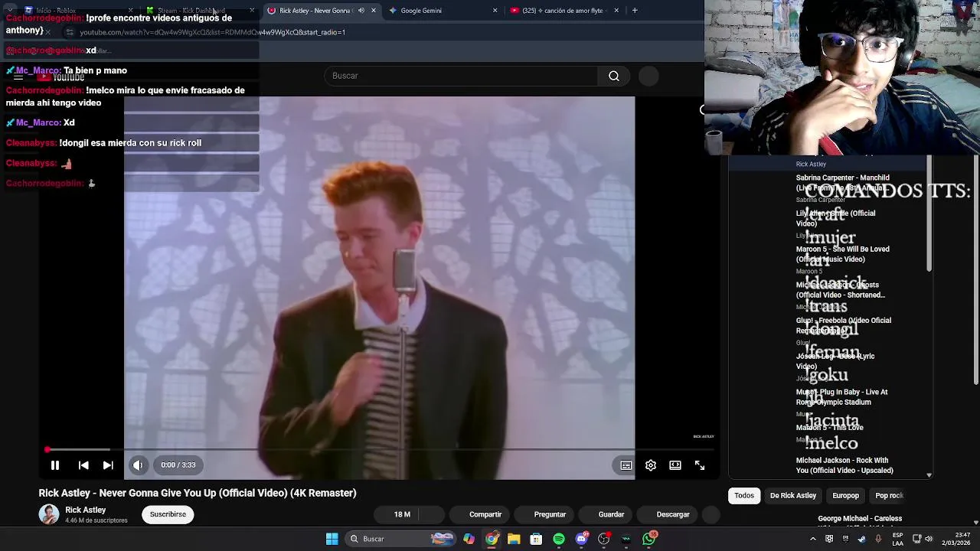Screen dimensions: 980x551
Task: Open Rick Astley's channel avatar
Action: [49, 514]
